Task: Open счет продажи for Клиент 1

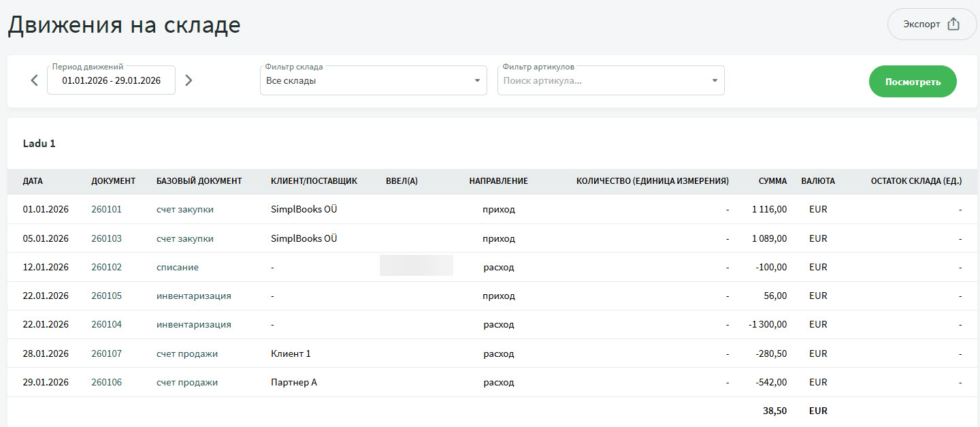Action: click(x=186, y=354)
